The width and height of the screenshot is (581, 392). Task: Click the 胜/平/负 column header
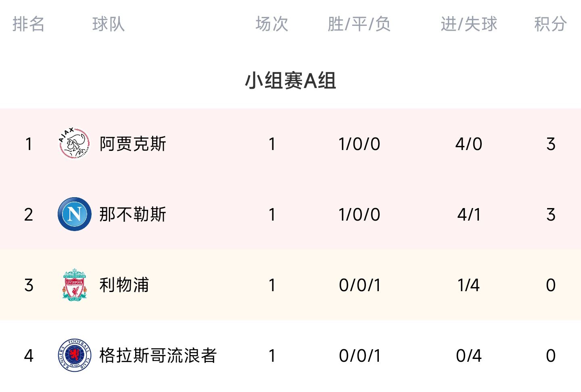[359, 24]
